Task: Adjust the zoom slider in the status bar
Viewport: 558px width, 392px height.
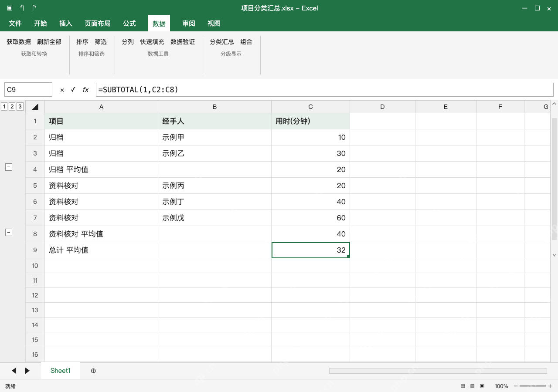Action: point(533,386)
